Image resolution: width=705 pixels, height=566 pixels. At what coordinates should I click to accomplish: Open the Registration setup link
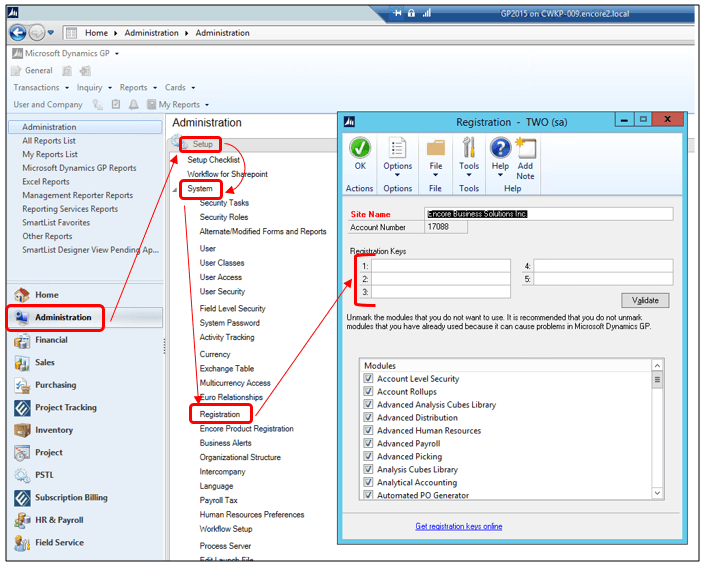[x=220, y=414]
